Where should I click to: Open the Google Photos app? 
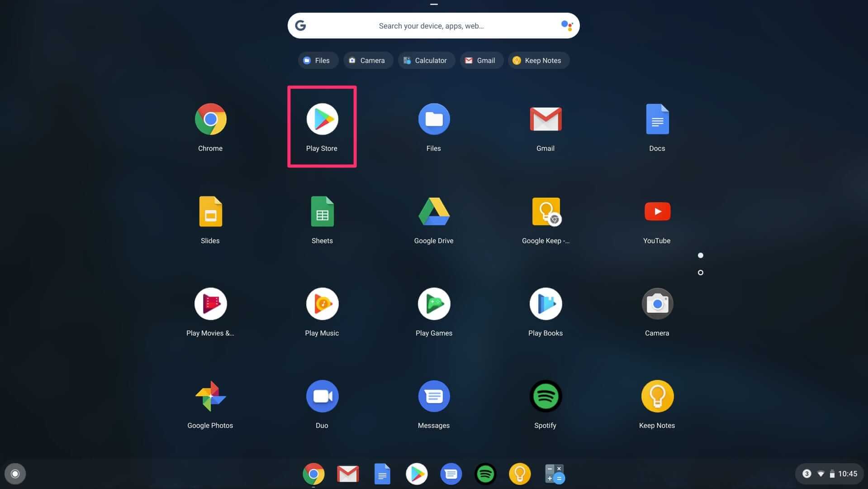click(210, 396)
